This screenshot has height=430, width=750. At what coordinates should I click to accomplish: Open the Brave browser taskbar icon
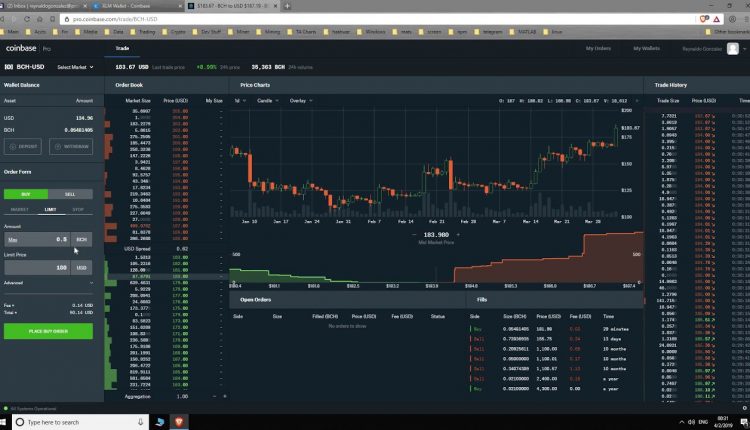tap(179, 422)
